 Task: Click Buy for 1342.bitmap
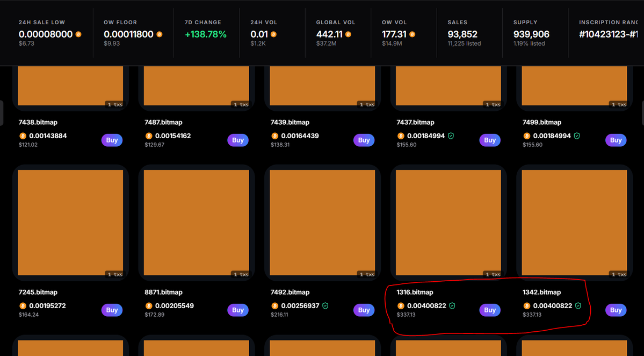coord(616,310)
